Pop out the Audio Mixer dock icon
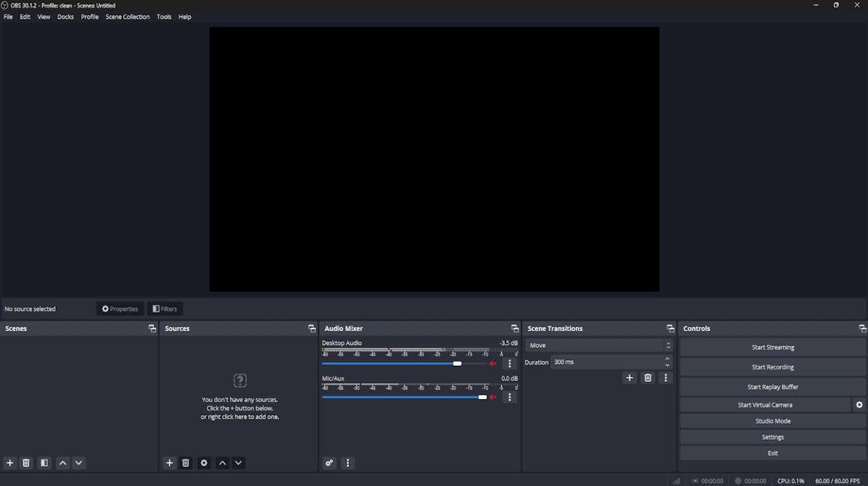This screenshot has width=868, height=486. click(515, 328)
